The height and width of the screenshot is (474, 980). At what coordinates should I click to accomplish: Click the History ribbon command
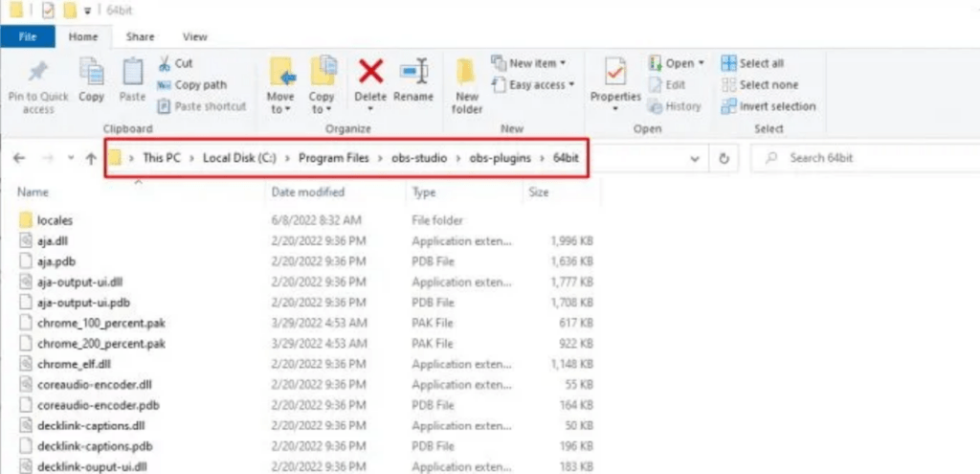[675, 106]
